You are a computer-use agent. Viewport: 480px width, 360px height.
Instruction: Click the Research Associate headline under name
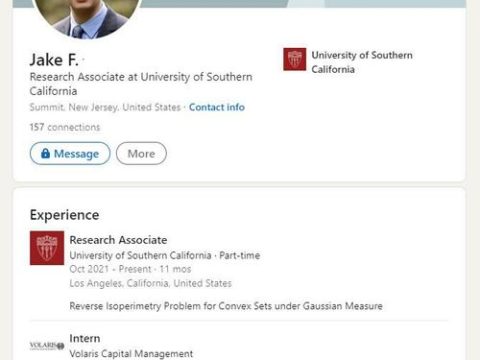141,84
